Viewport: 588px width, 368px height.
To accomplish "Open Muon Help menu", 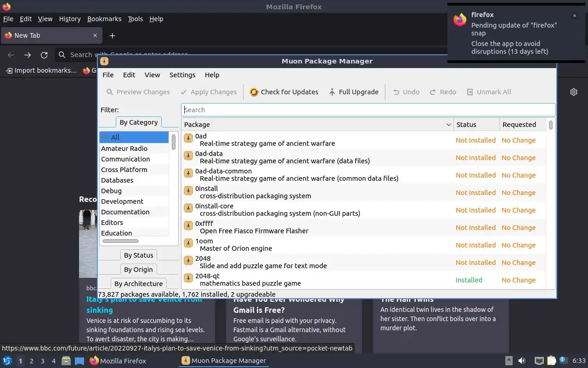I will coord(212,75).
